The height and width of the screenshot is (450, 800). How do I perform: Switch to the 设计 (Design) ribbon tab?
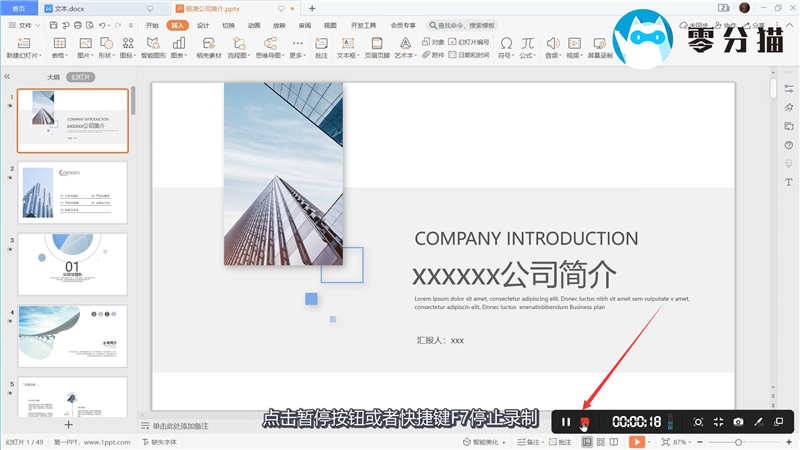point(203,24)
